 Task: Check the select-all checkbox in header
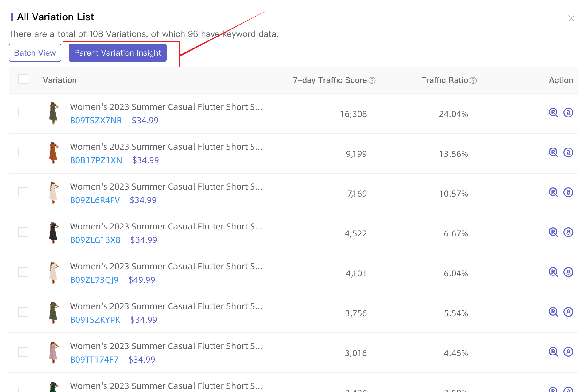point(23,79)
